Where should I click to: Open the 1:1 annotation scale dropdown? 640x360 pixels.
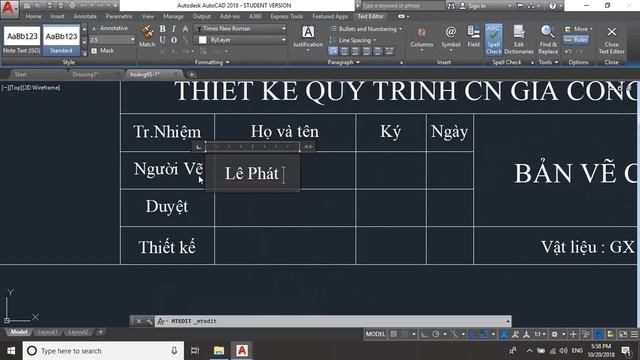pyautogui.click(x=540, y=334)
